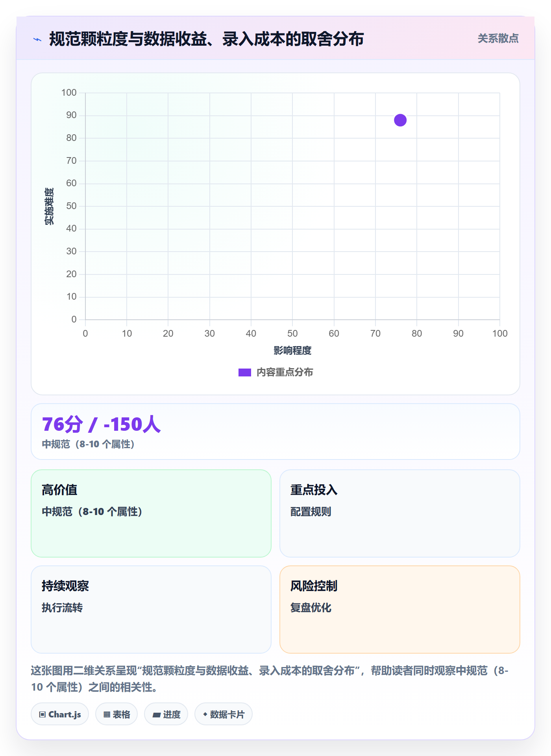
Task: Click the description paragraph starting with 这张图用二维关系
Action: pos(270,679)
